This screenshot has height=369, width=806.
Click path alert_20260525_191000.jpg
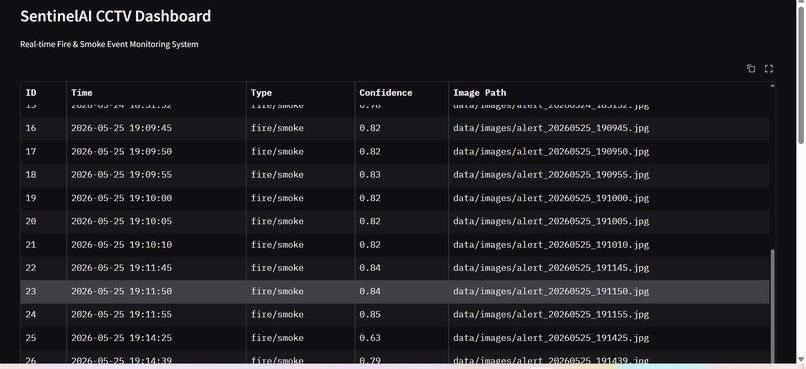coord(609,198)
